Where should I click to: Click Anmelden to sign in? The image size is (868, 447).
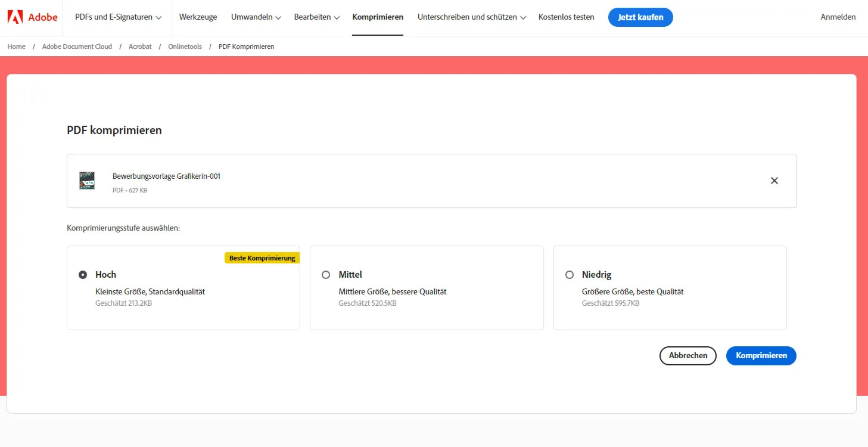(x=838, y=17)
